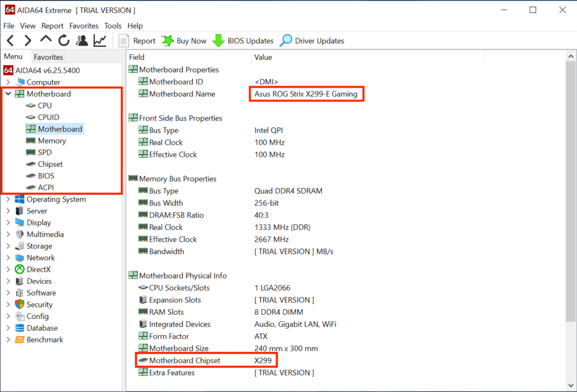
Task: Click the Multimedia speaker icon
Action: point(20,234)
